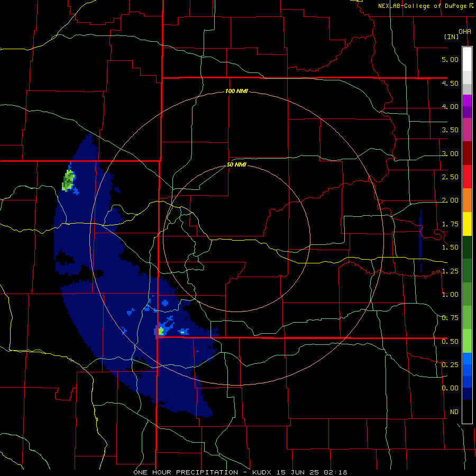The image size is (476, 476).
Task: Click the 1.50 legend value
Action: tap(450, 248)
